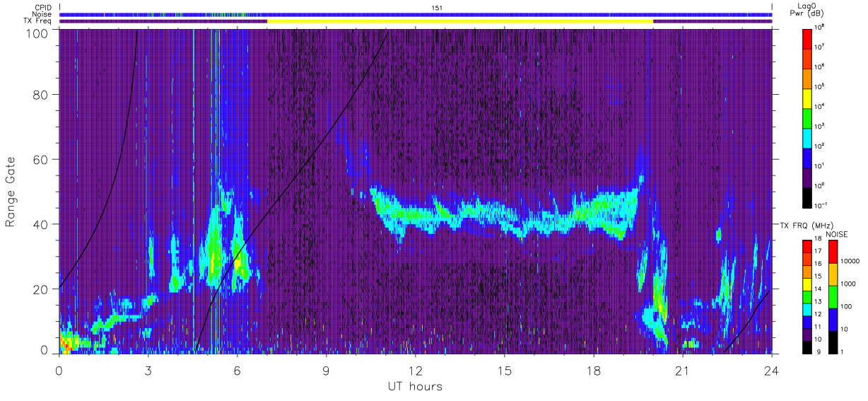Select the orange segment of NOISE legend
This screenshot has height=401, width=868.
pos(832,274)
